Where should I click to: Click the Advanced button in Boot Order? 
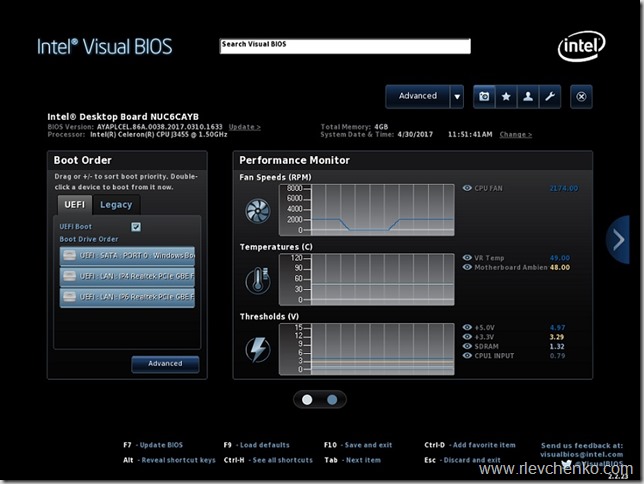pyautogui.click(x=165, y=364)
